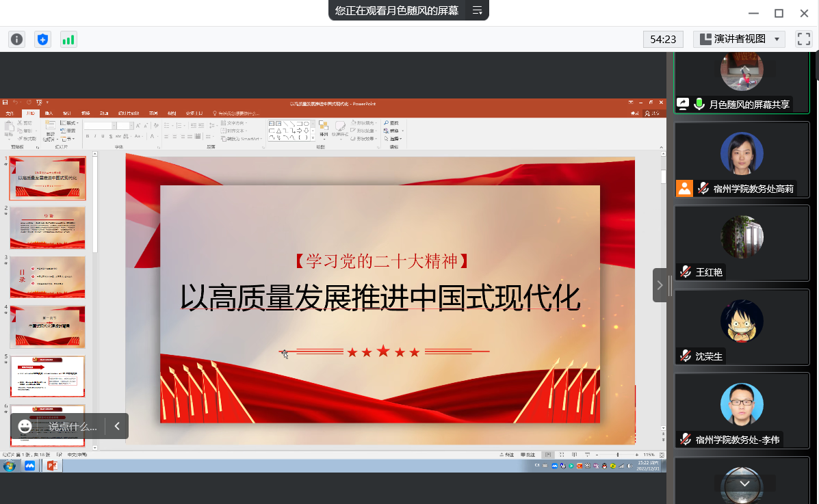Toggle the muted mic icon for 王红艳
The width and height of the screenshot is (819, 504).
tap(685, 272)
